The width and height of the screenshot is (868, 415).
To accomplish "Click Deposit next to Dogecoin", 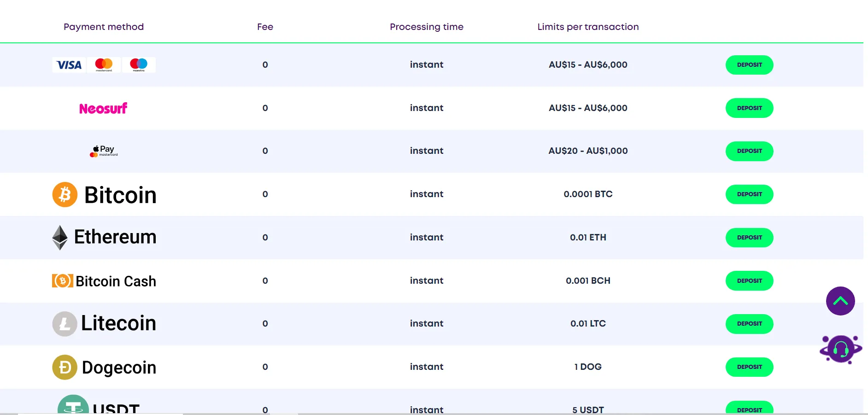I will pos(749,367).
